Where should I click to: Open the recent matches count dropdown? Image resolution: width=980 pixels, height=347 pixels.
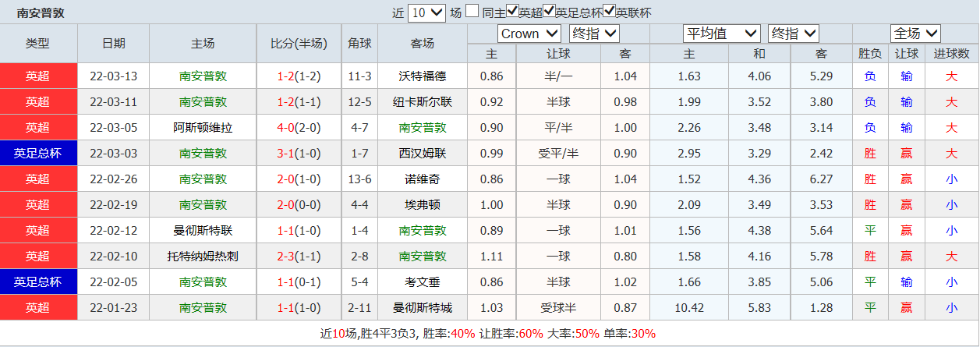tap(426, 12)
